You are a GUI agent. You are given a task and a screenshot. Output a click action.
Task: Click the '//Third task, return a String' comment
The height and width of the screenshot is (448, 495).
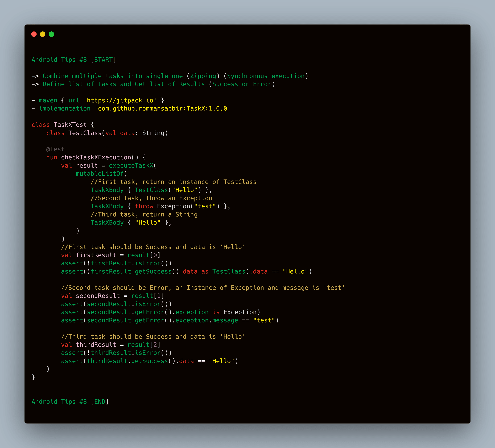click(x=144, y=214)
